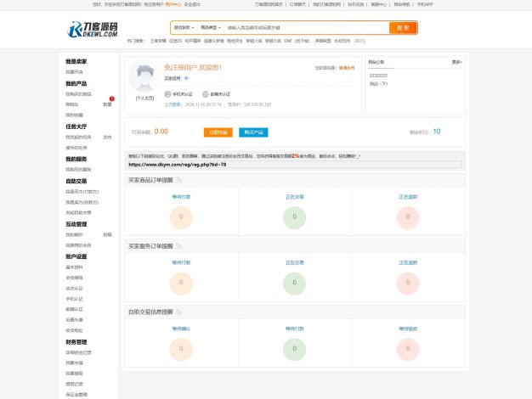Open green 0 counter under 自助交易 等待付款
532x399 pixels.
pos(295,349)
